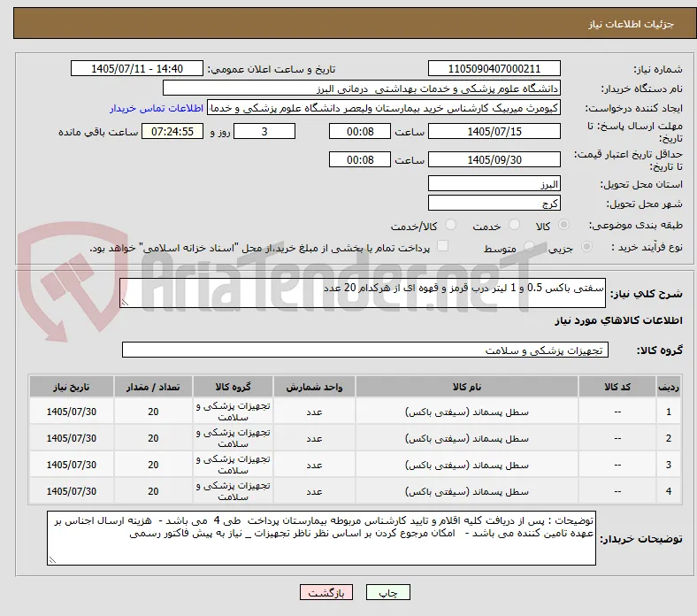Click the گروه کالا field تجهیزات پزشکی و سلامت
697x616 pixels.
(x=365, y=350)
